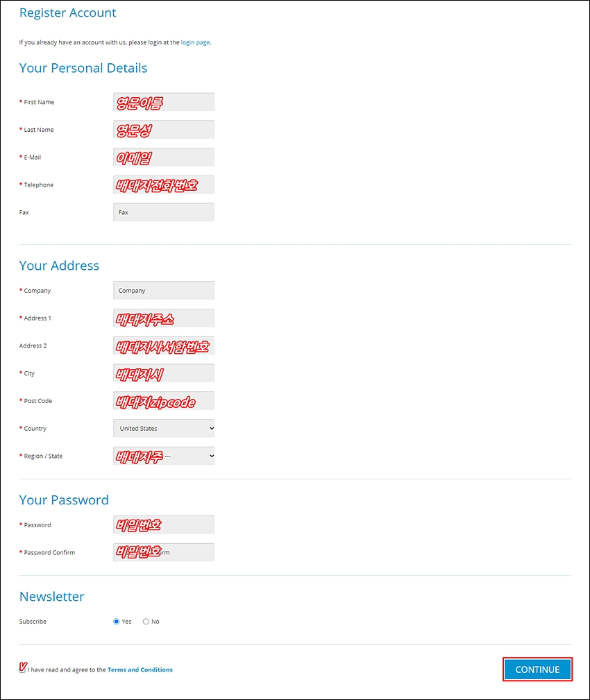Select the Fax input field
Image resolution: width=590 pixels, height=700 pixels.
164,212
